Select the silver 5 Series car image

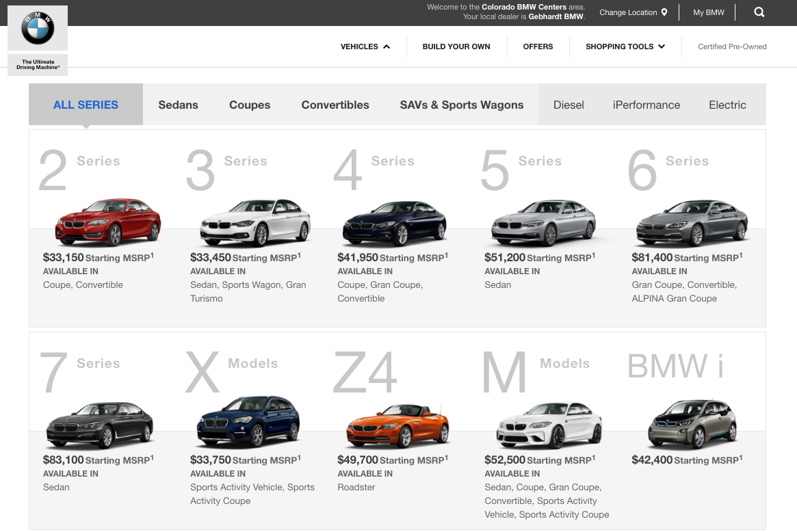pyautogui.click(x=543, y=222)
